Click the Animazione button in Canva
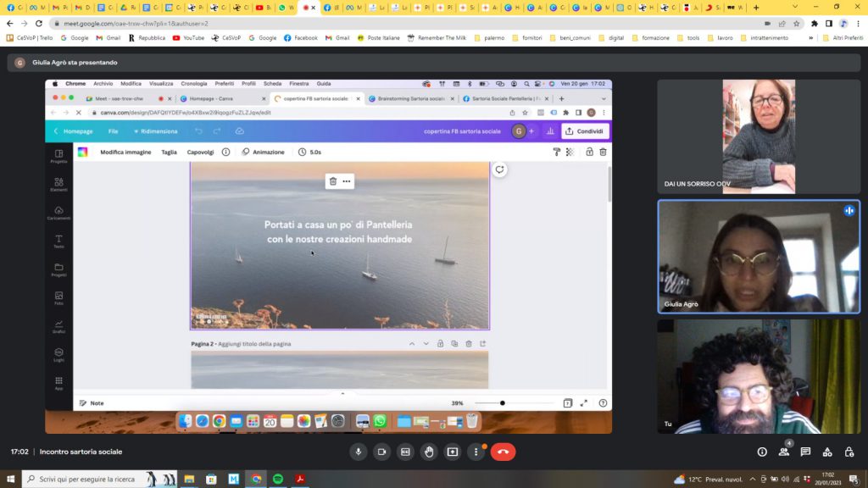Screen dimensions: 868x488 coord(263,152)
